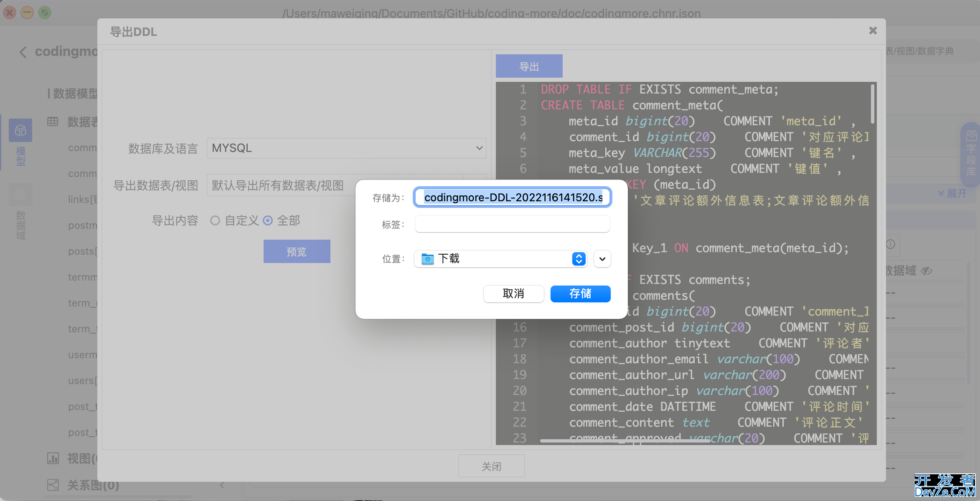This screenshot has width=980, height=501.
Task: Click the 展开 expand link
Action: (952, 193)
